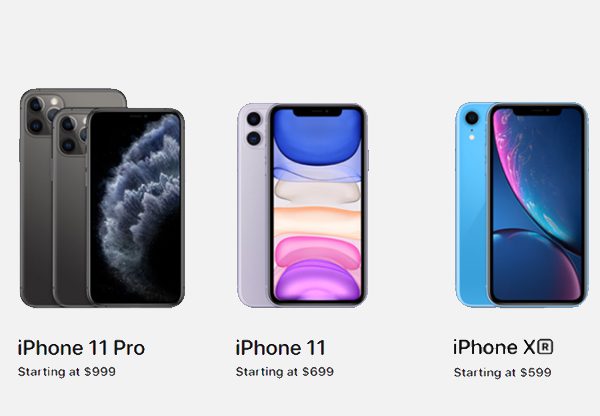Open the iPhone XR title link
The image size is (600, 416).
(x=503, y=347)
